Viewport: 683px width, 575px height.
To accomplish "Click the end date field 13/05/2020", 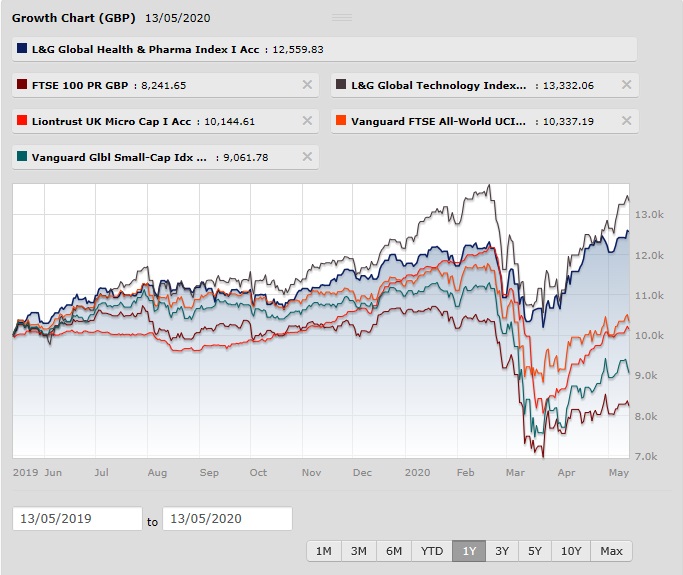I will point(227,518).
